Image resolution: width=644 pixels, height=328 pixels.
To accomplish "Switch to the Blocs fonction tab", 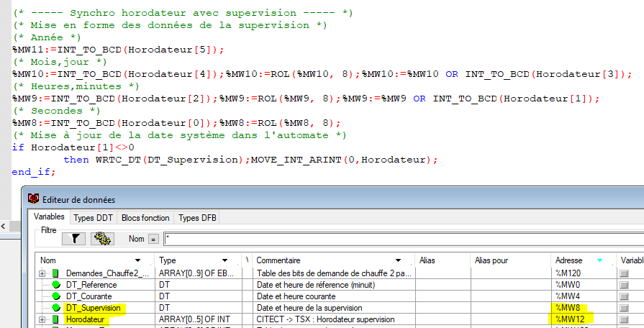I will (146, 218).
